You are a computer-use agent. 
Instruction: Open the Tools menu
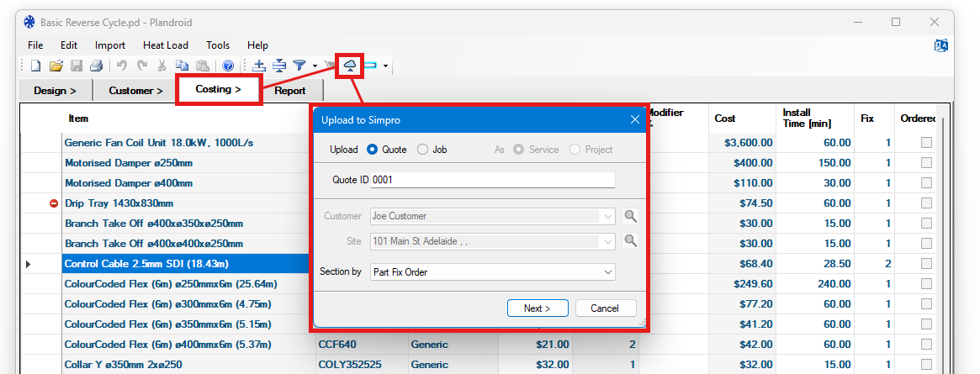pos(218,45)
